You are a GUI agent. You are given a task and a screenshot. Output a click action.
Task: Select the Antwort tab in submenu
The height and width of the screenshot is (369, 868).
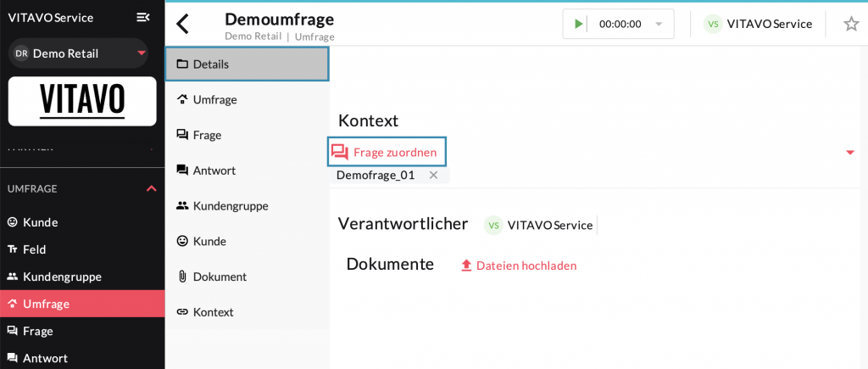point(214,171)
